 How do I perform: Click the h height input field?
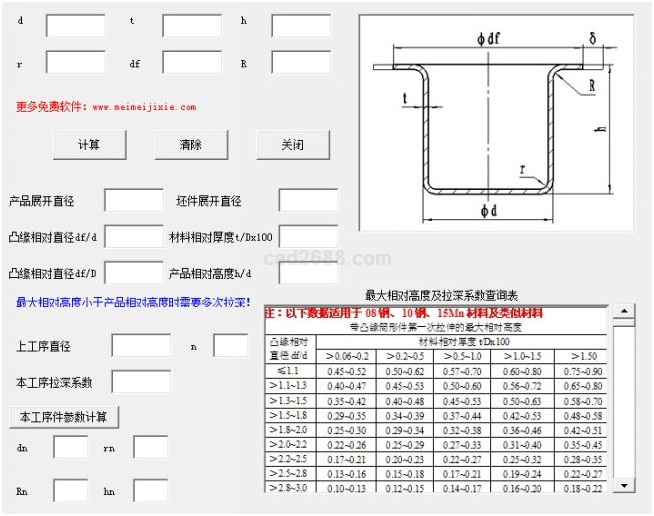[300, 25]
